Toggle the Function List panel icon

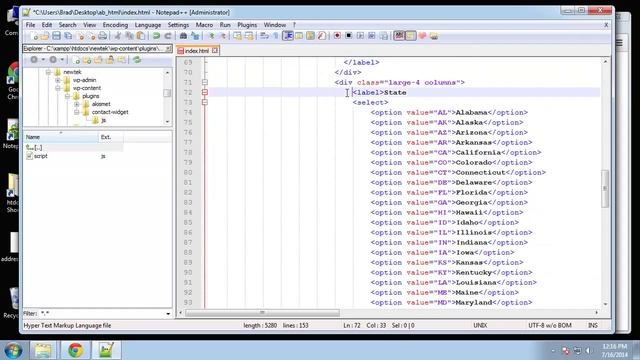322,36
